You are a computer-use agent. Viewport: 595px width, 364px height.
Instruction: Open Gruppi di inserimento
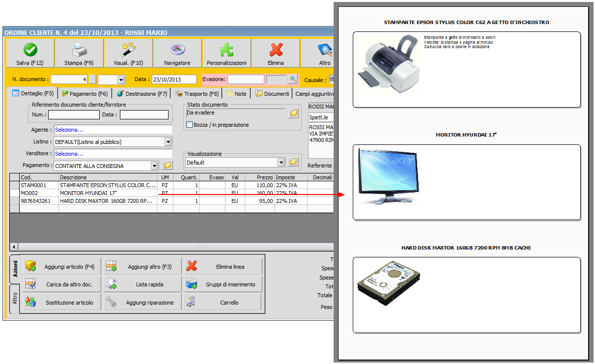coord(223,284)
